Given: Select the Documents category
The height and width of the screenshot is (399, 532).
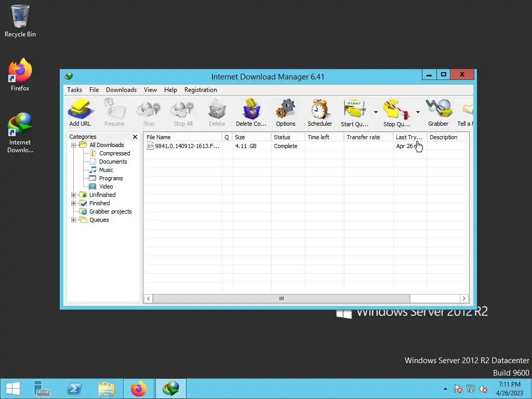Looking at the screenshot, I should tap(113, 162).
